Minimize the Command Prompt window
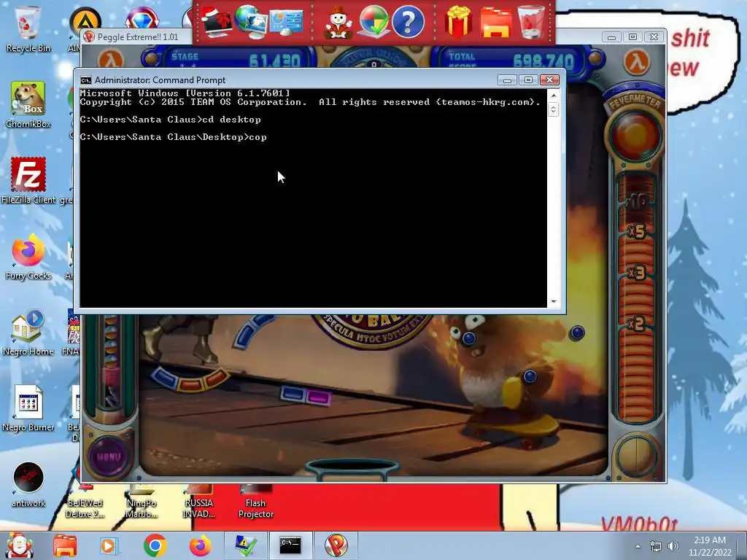Screen dimensions: 747x560 pos(508,80)
